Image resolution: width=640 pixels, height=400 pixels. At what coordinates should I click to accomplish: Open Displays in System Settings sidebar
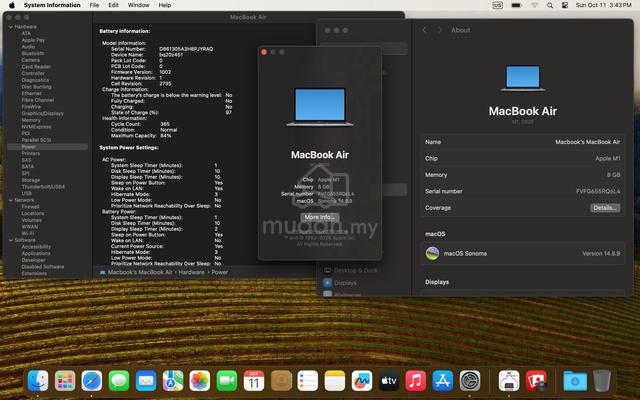tap(340, 282)
